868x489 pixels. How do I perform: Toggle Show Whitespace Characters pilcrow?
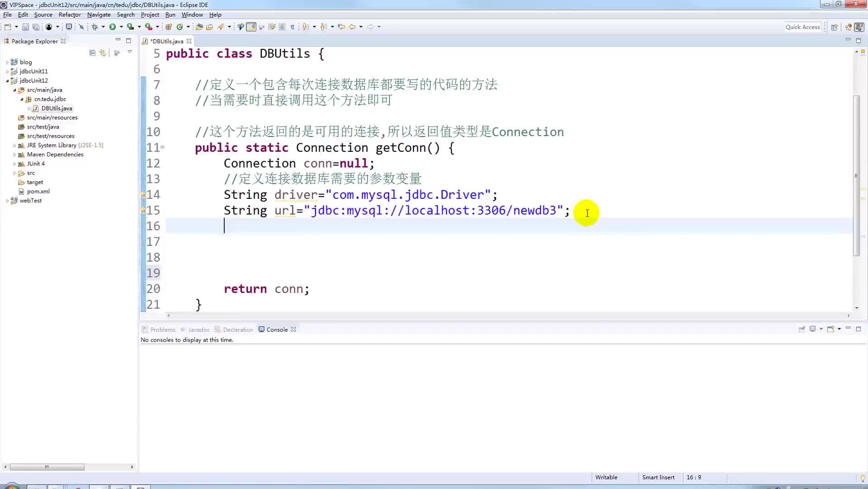[x=292, y=27]
